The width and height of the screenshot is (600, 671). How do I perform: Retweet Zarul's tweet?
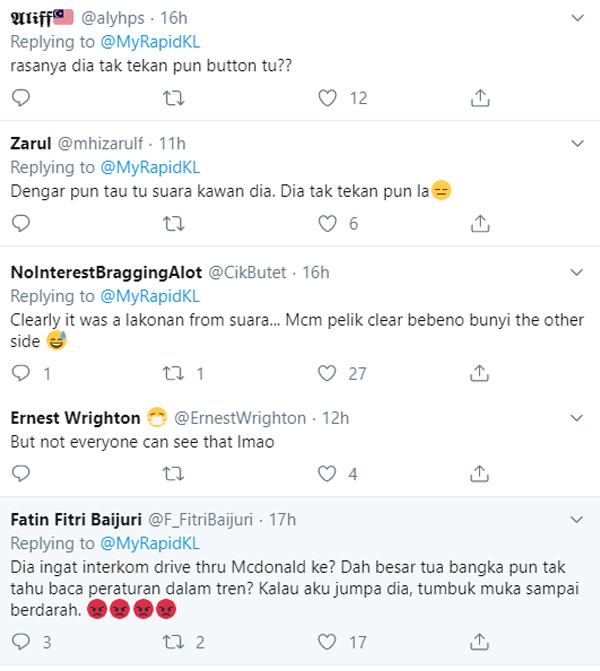coord(174,223)
